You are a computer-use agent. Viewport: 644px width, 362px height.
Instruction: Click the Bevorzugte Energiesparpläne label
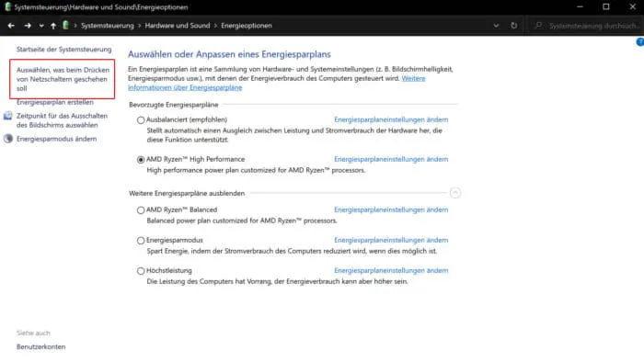[173, 105]
